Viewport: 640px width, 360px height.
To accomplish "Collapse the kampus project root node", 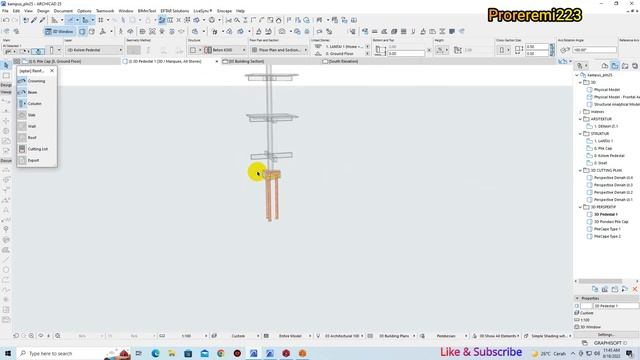I will tap(577, 75).
